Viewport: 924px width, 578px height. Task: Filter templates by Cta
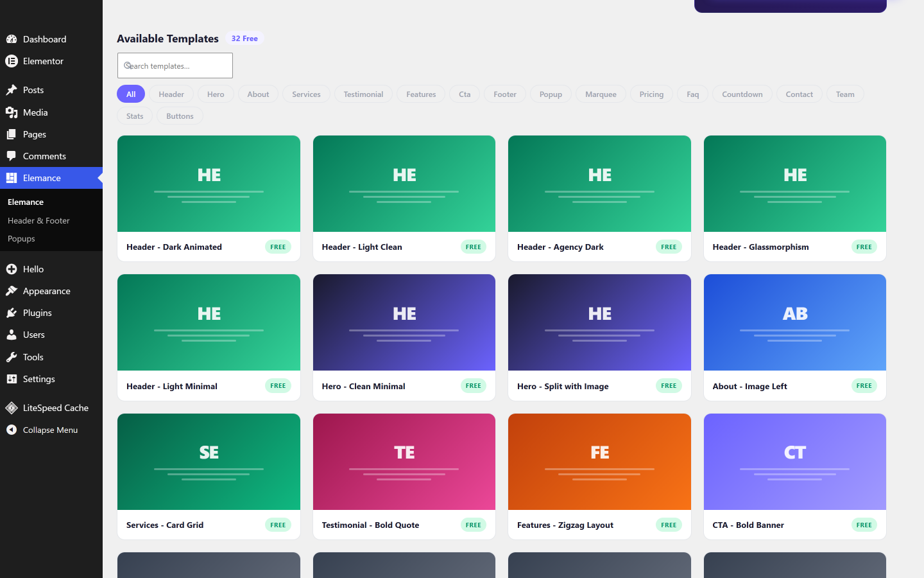(465, 94)
